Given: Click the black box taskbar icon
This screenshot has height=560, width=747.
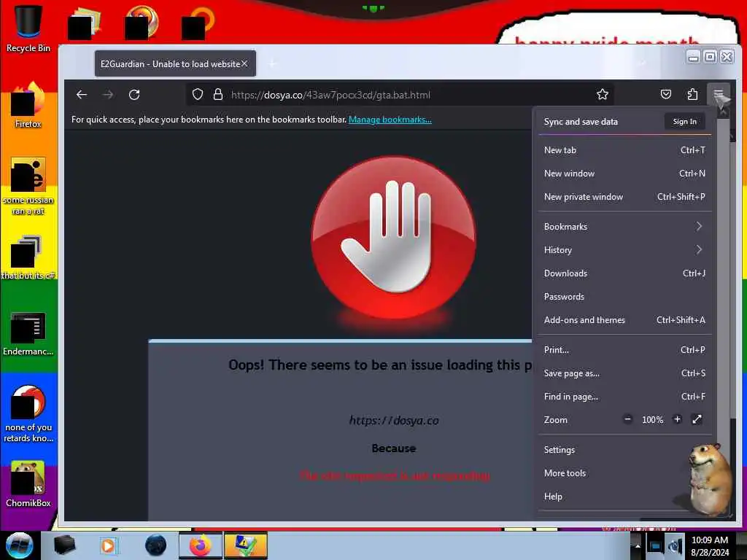Looking at the screenshot, I should click(64, 545).
